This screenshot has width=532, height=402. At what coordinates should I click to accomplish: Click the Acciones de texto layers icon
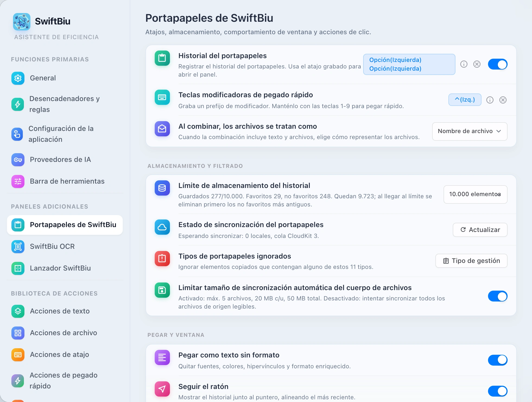[x=18, y=311]
